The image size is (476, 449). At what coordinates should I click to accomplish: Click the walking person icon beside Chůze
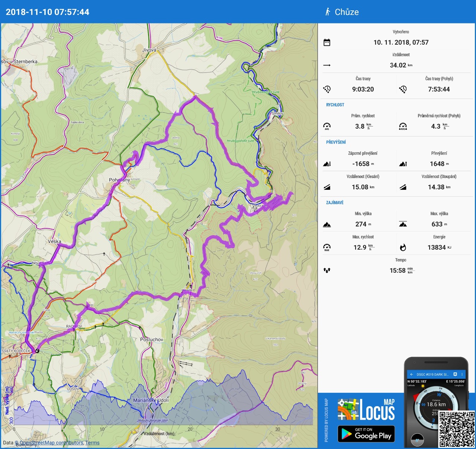[327, 12]
